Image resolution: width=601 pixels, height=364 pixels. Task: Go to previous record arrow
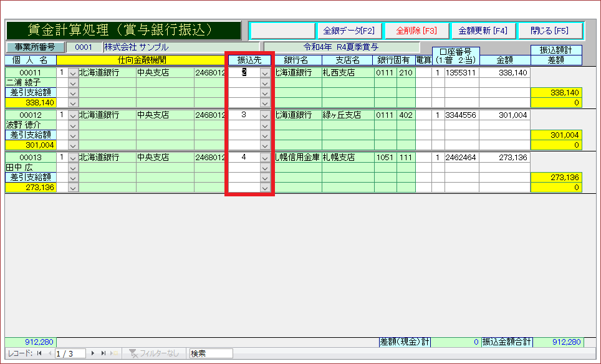tap(49, 353)
